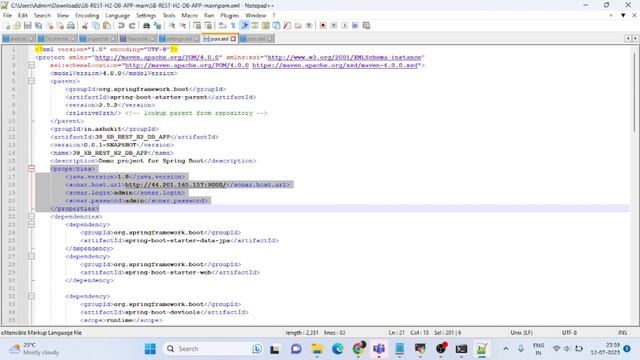Viewport: 640px width, 360px height.
Task: Toggle word wrap in the toolbar
Action: tap(222, 26)
